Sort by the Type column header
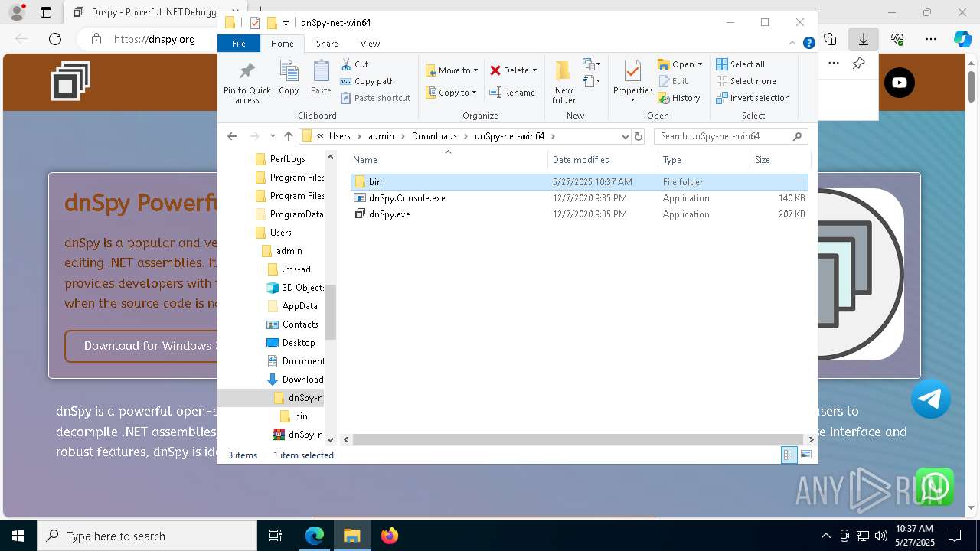The height and width of the screenshot is (551, 980). tap(704, 160)
